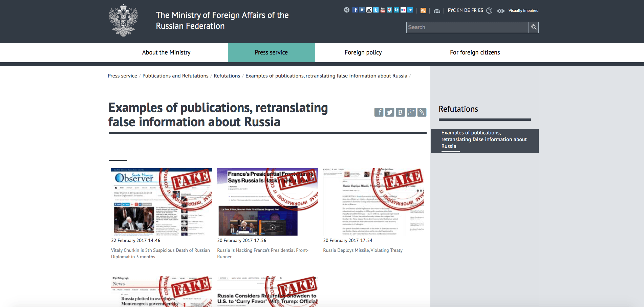Switch language to FR
The image size is (644, 307).
pyautogui.click(x=474, y=10)
